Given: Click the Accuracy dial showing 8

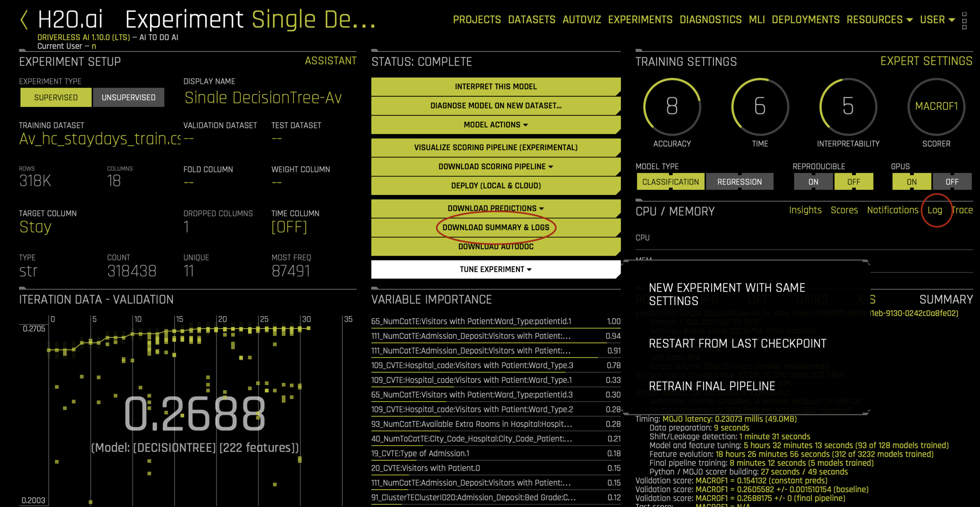Looking at the screenshot, I should [672, 107].
